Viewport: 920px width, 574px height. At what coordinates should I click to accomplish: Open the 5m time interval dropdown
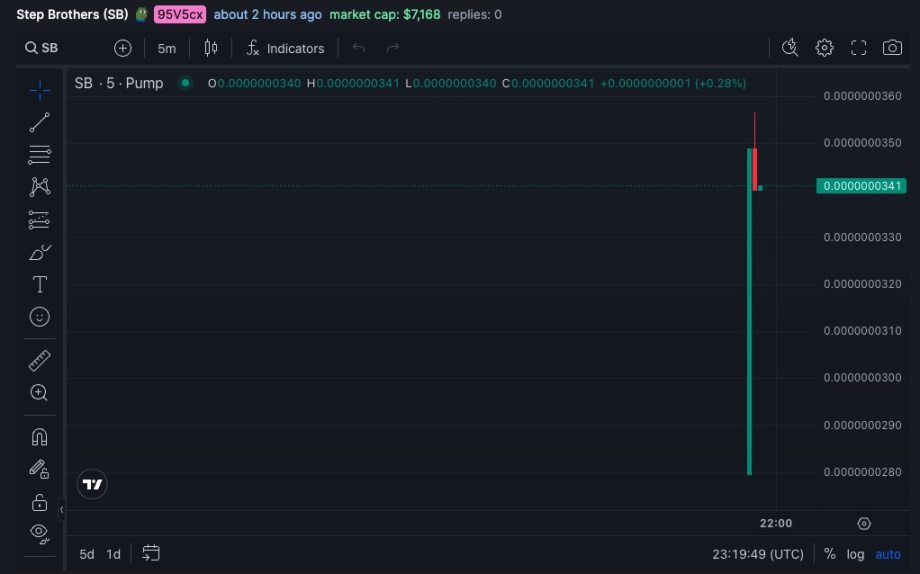[x=166, y=48]
